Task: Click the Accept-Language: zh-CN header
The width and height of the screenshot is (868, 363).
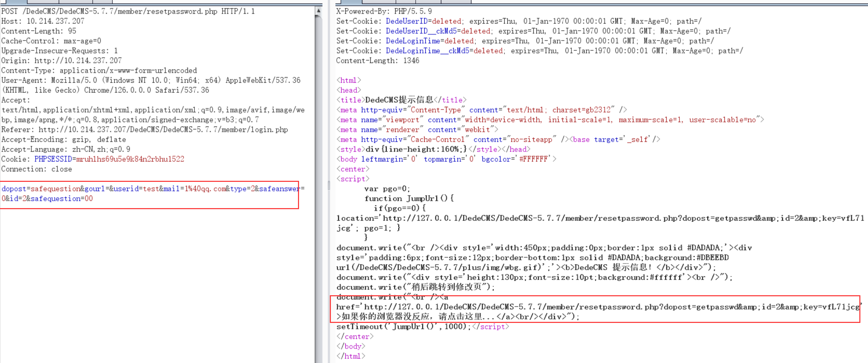Action: point(66,149)
